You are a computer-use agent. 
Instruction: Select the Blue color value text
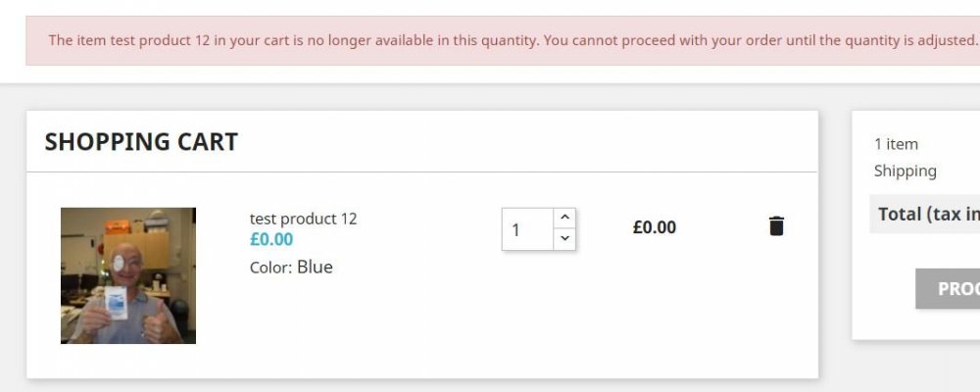coord(315,267)
